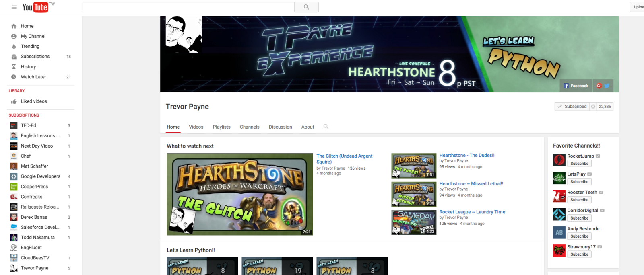Open The Glitch (Undead Argent Squire) link
This screenshot has height=275, width=644.
click(x=345, y=159)
